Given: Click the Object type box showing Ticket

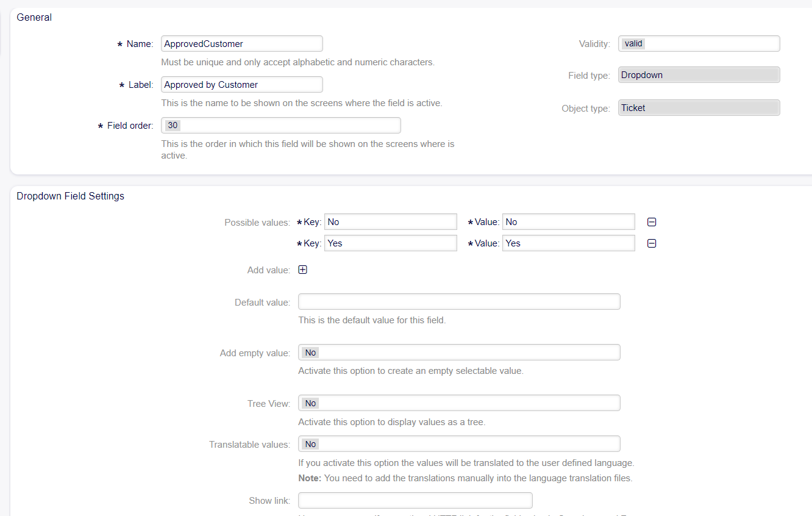Looking at the screenshot, I should coord(699,108).
